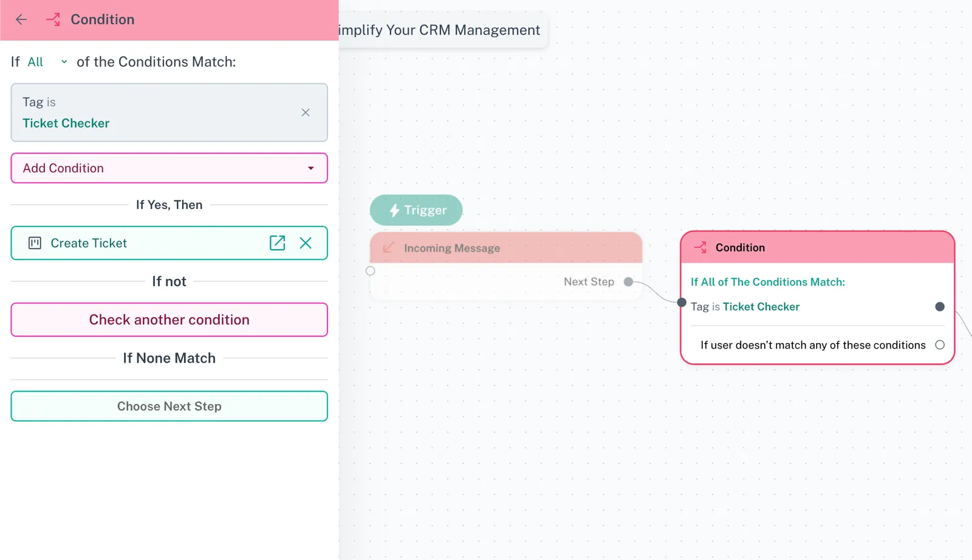
Task: Open the All match-type dropdown
Action: point(36,62)
